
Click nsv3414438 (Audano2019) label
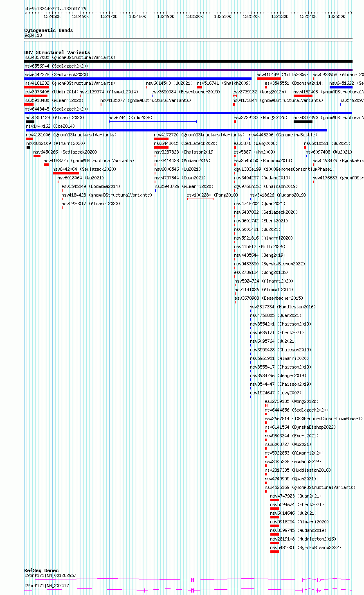coord(182,161)
